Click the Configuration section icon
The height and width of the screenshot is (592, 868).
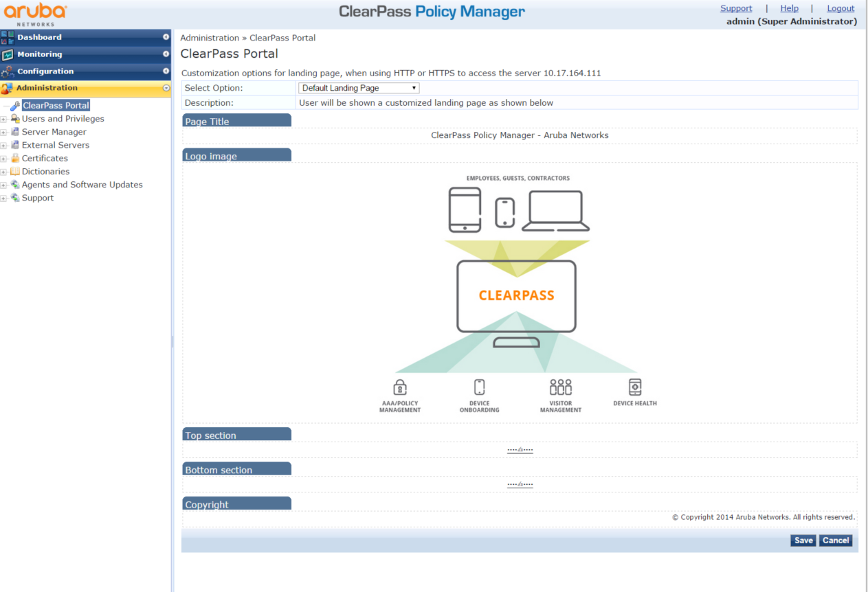[8, 71]
